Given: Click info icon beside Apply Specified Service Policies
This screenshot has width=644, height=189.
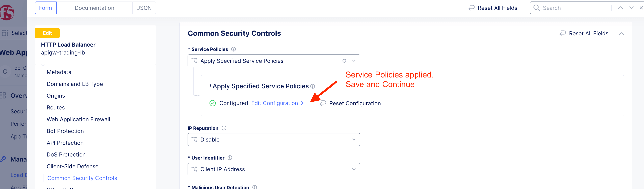Looking at the screenshot, I should coord(312,86).
